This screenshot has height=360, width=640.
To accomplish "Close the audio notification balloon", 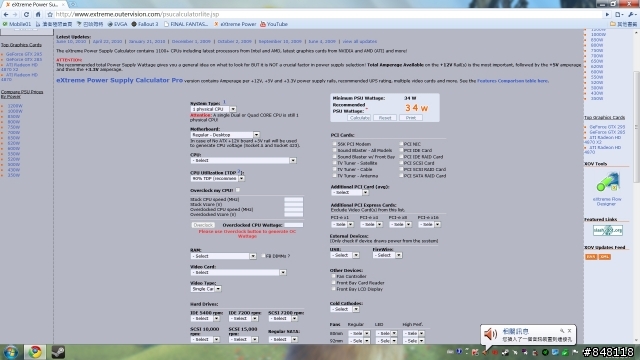I will [x=569, y=331].
